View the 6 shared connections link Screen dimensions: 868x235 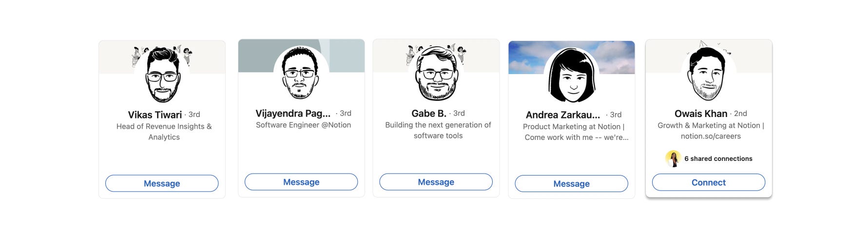pyautogui.click(x=718, y=159)
